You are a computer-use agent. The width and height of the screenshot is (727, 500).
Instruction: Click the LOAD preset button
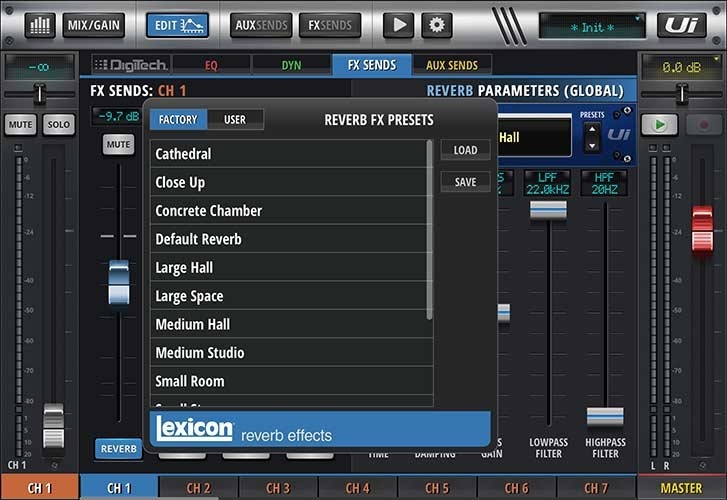(x=466, y=150)
